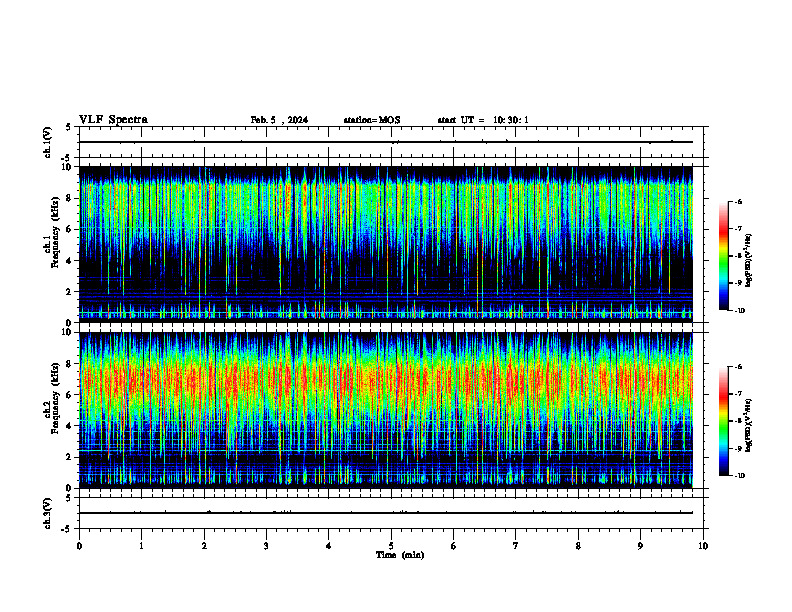Click time axis tick label "7"
Viewport: 792px width, 612px height.
(x=516, y=546)
